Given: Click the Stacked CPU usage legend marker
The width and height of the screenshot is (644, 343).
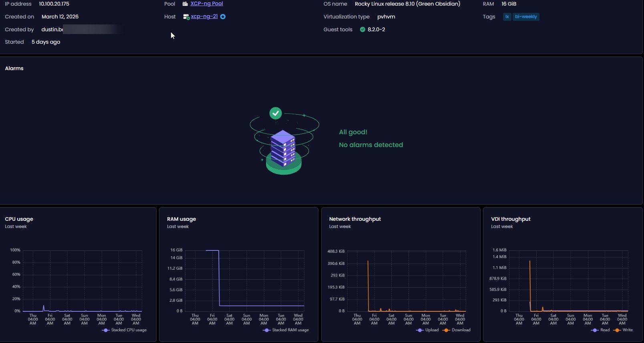Looking at the screenshot, I should click(x=106, y=330).
